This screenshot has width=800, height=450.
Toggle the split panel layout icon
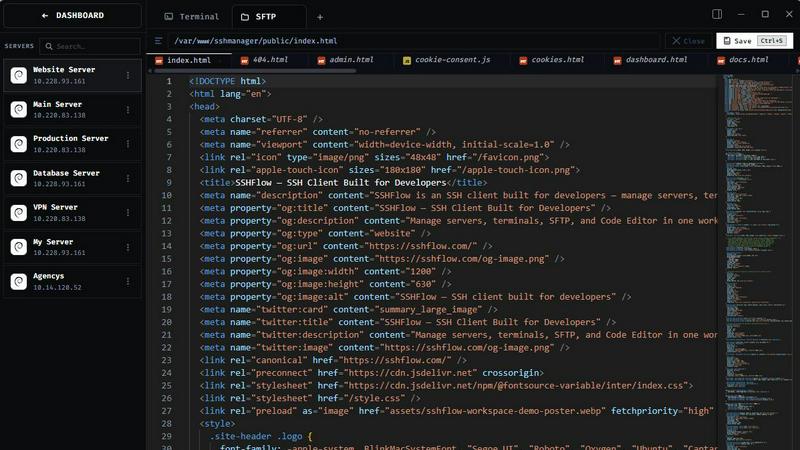pyautogui.click(x=717, y=14)
